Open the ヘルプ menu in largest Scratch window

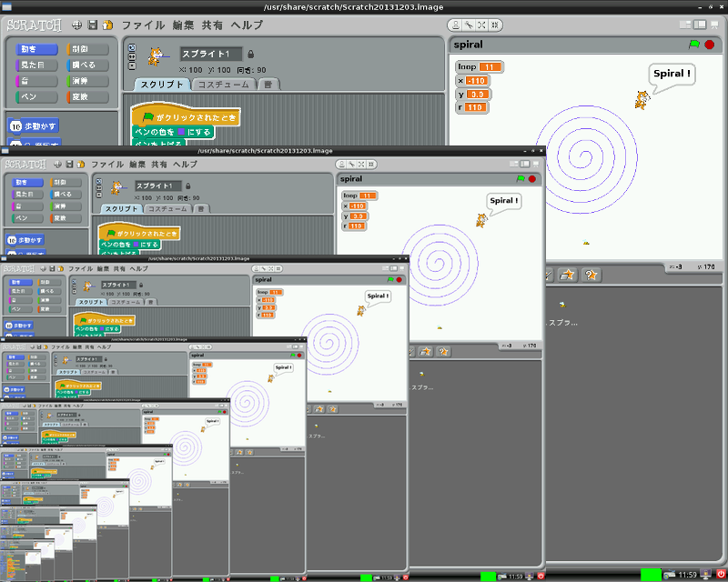247,25
